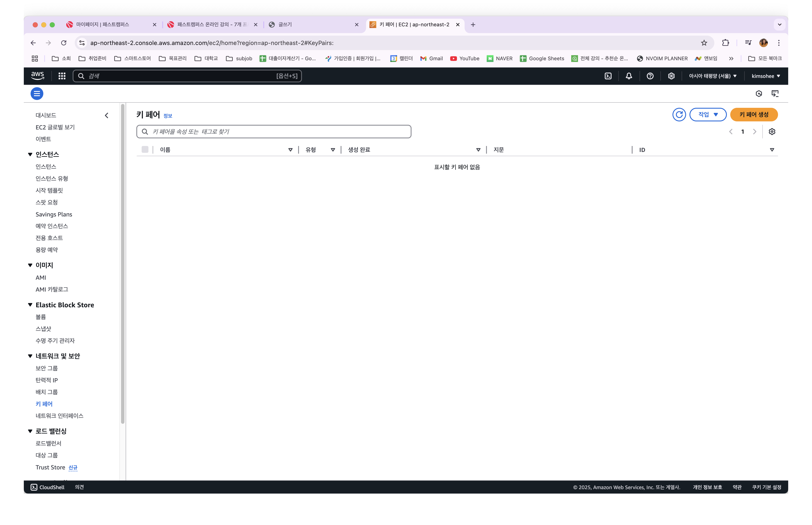Open 보안 그룹 in the sidebar

(x=46, y=368)
